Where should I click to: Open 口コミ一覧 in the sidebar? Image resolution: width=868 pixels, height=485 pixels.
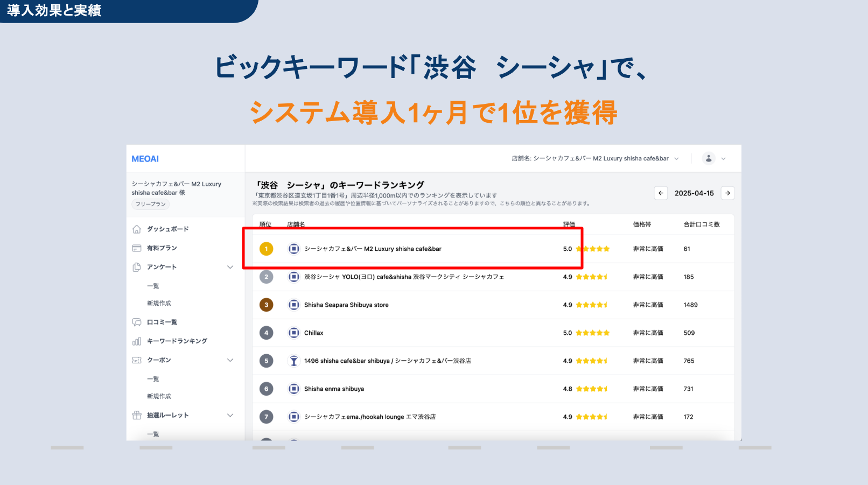(x=162, y=322)
